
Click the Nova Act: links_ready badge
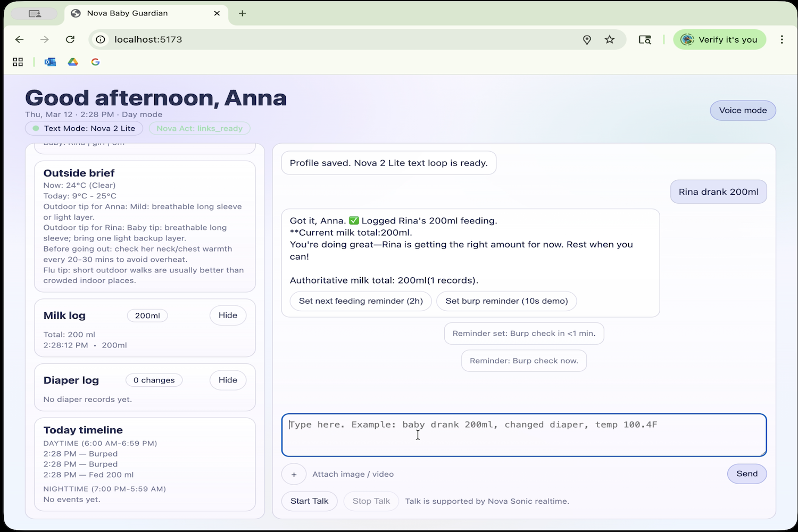[199, 128]
